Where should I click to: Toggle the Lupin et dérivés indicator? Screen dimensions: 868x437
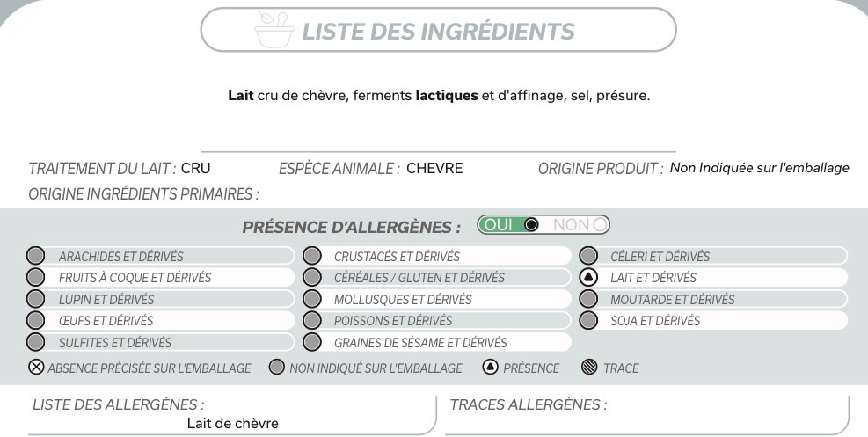point(36,299)
